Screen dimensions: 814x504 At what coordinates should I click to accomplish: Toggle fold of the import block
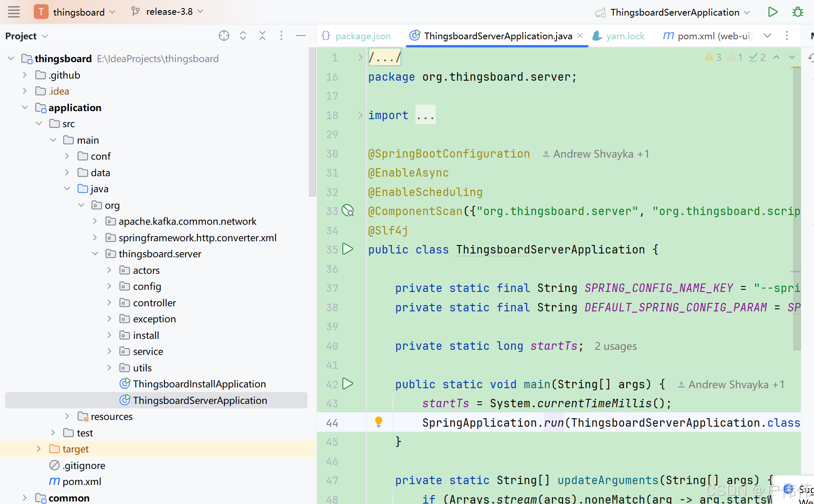pos(360,115)
